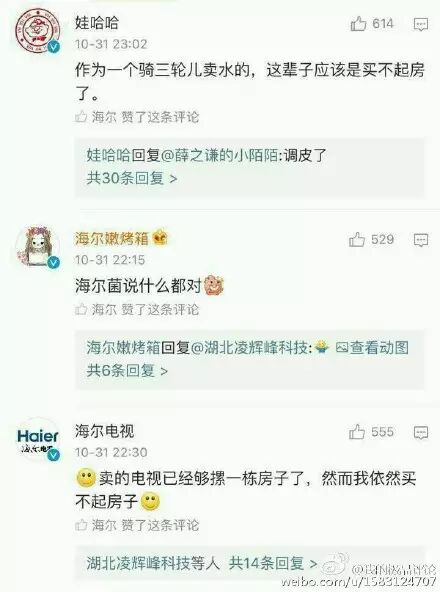Expand 共6条回复 replies

127,371
